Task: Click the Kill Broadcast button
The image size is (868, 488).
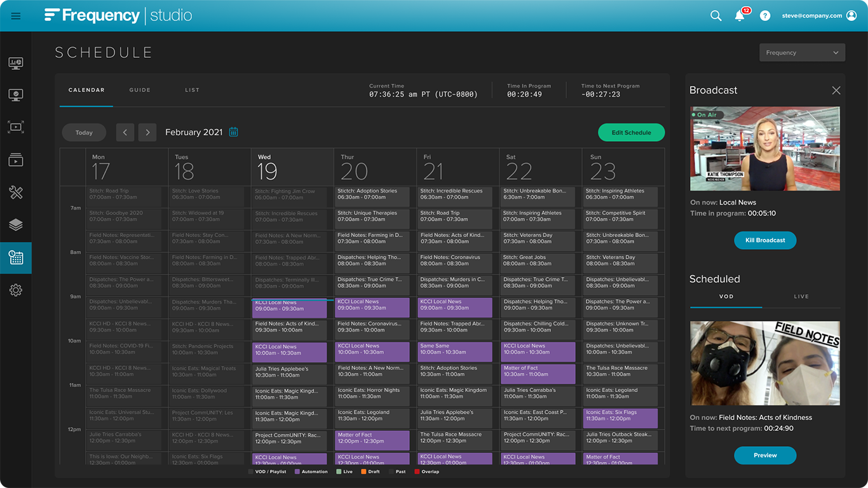Action: pos(765,240)
